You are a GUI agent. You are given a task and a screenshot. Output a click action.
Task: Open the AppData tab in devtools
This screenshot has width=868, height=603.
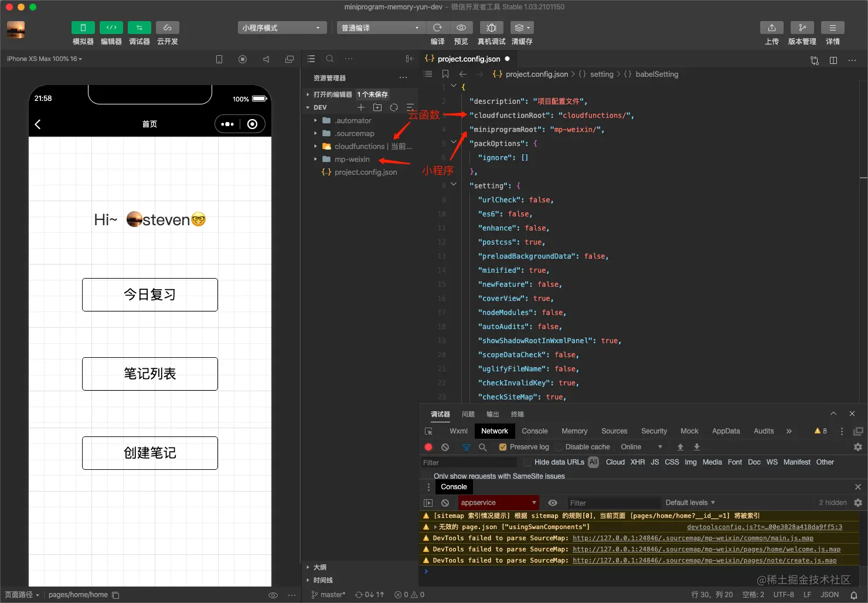tap(726, 431)
